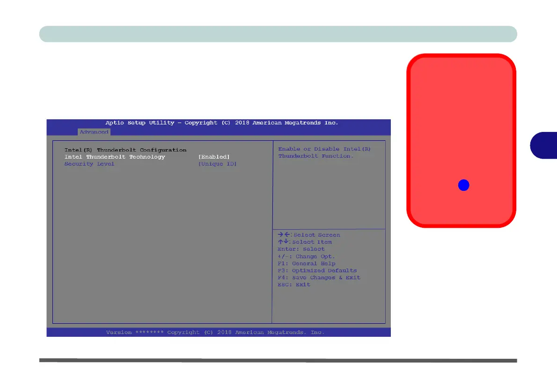Click the 'F1: General Help' hint
This screenshot has height=392, width=557.
307,263
